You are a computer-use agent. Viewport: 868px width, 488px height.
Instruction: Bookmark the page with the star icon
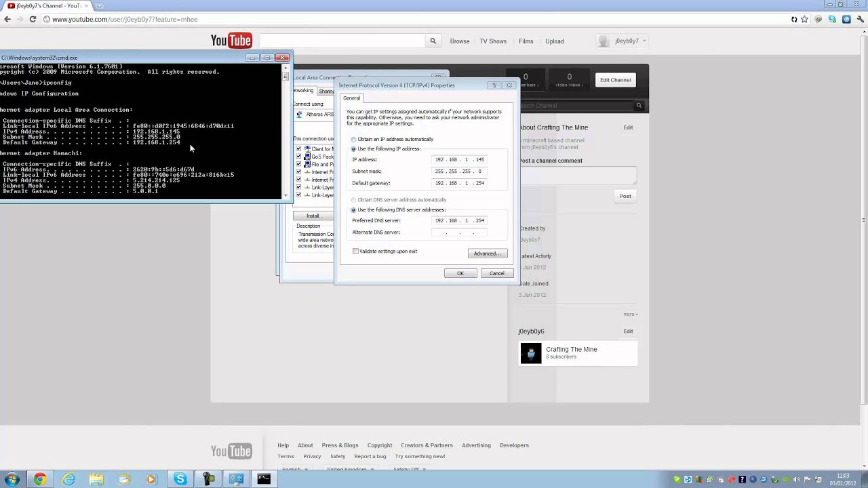pyautogui.click(x=805, y=19)
